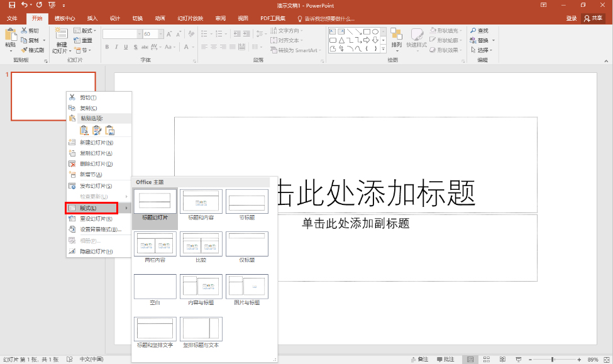Open the Insert (插入) ribbon tab
The height and width of the screenshot is (364, 613).
click(92, 19)
